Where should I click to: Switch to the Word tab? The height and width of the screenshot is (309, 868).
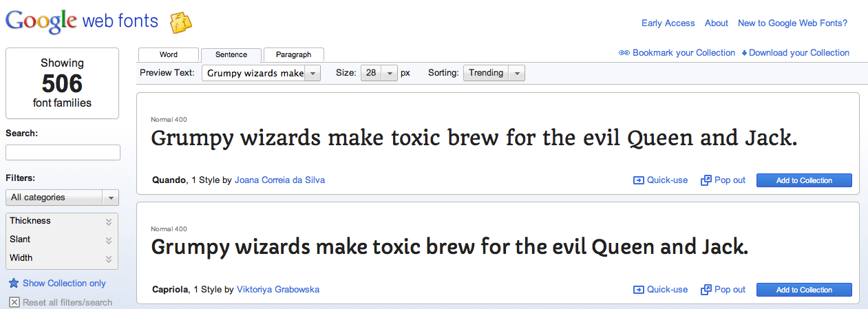169,55
